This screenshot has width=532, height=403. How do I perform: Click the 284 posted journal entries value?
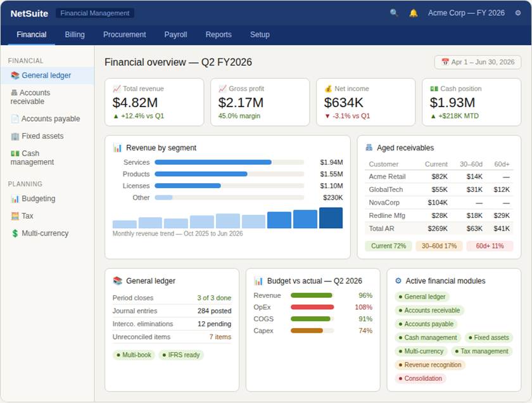pos(215,311)
